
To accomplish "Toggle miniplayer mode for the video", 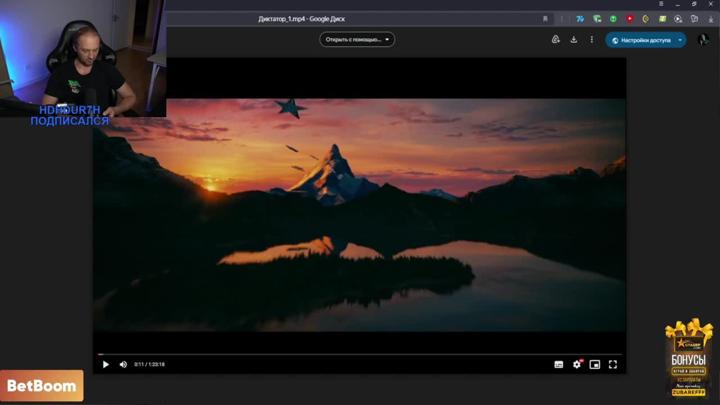I will click(595, 364).
